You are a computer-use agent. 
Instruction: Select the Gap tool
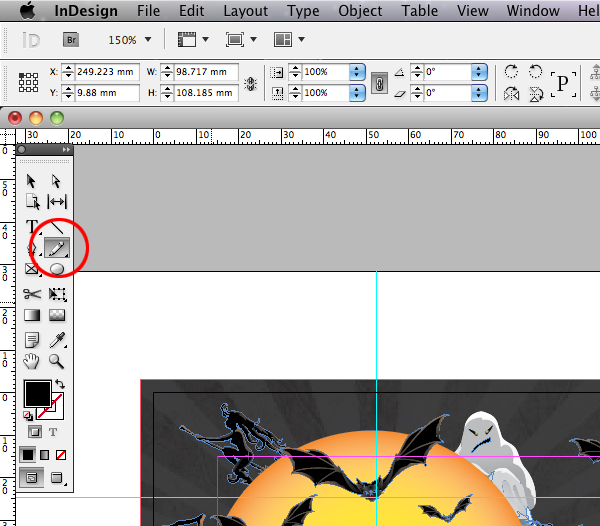click(57, 202)
